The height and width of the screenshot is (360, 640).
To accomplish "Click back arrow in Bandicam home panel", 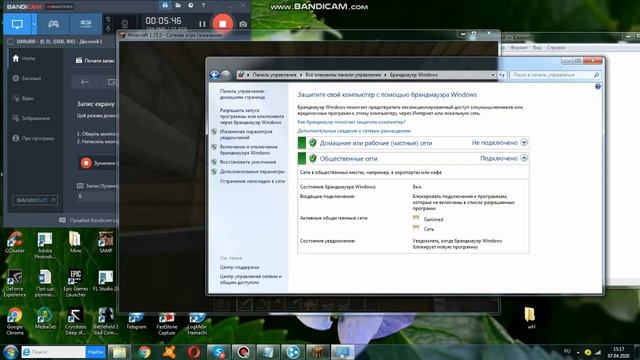I will pos(85,82).
